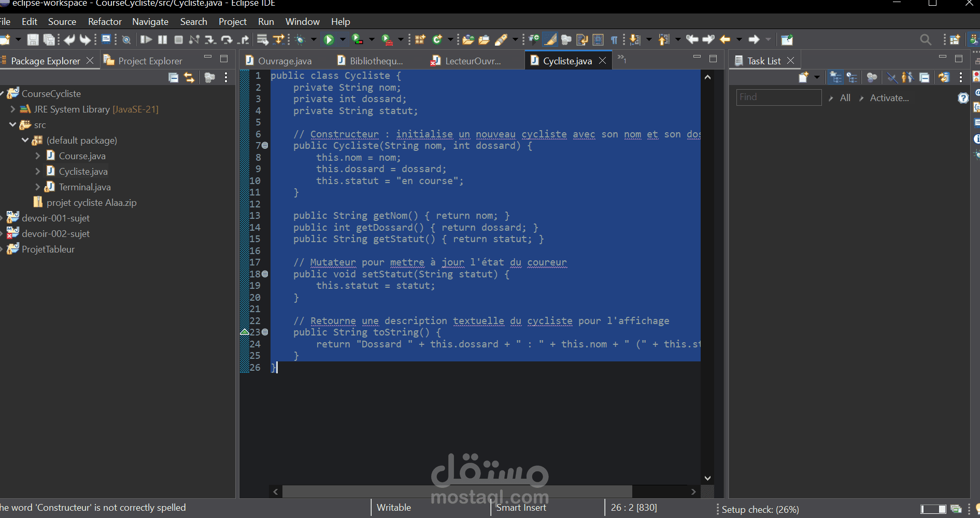Image resolution: width=980 pixels, height=518 pixels.
Task: Click New Task icon in Task List
Action: [x=803, y=77]
